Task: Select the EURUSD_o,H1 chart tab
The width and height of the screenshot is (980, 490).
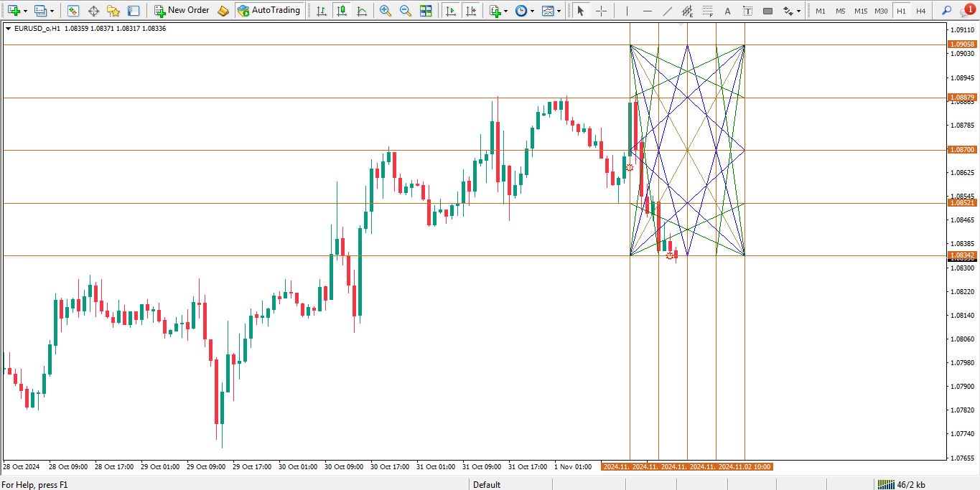Action: coord(39,27)
